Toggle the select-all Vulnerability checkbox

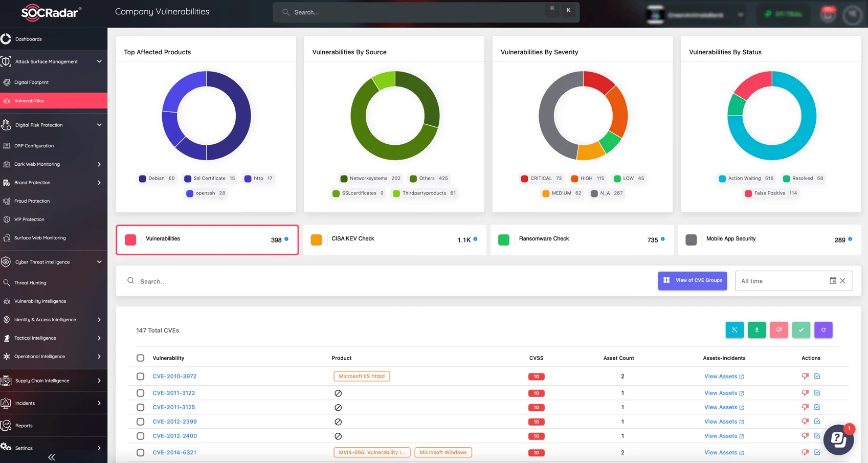[x=141, y=358]
